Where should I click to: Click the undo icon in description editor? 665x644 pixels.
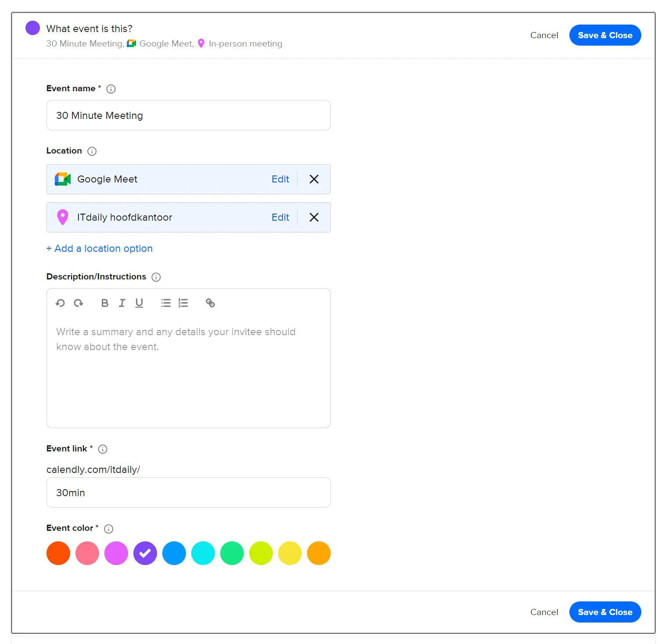60,303
